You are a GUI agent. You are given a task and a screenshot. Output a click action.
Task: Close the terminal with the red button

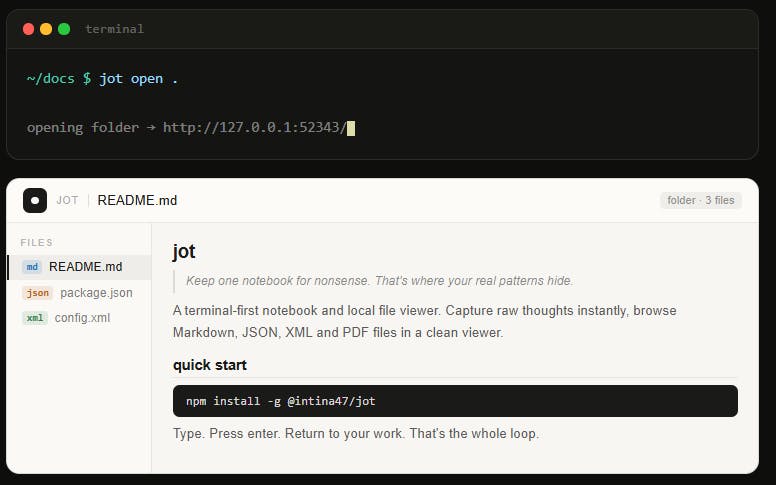pos(28,29)
